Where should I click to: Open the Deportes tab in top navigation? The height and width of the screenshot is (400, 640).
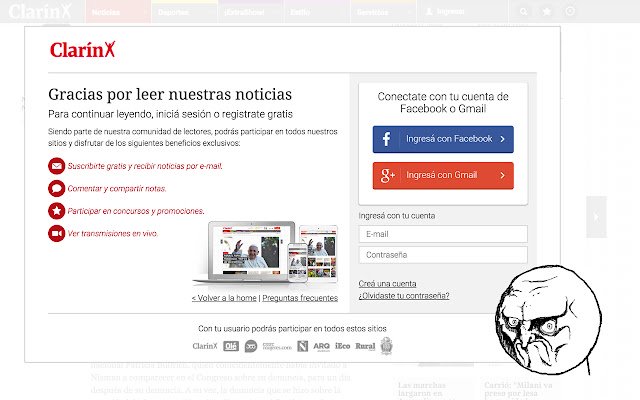[x=184, y=12]
